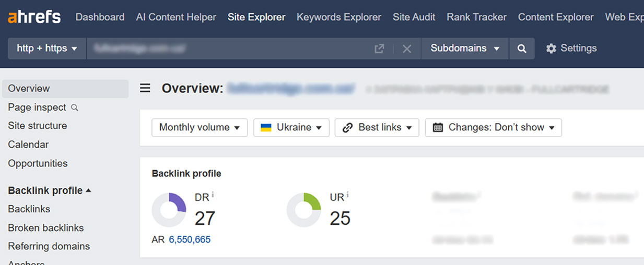Expand the Subdomains mode dropdown

coord(464,49)
